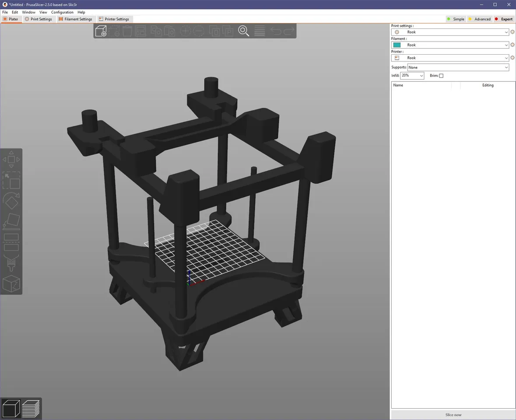Open the Configuration menu
This screenshot has height=420, width=516.
point(62,12)
